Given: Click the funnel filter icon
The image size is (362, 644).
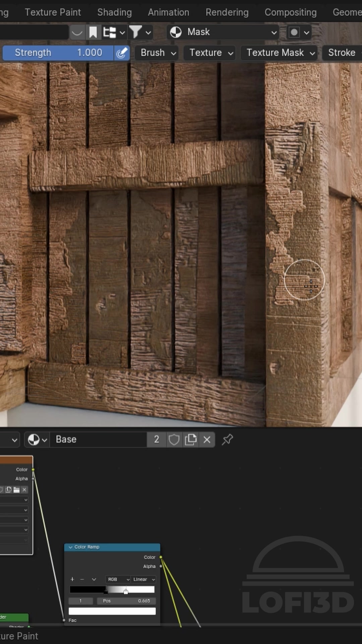Looking at the screenshot, I should click(135, 33).
